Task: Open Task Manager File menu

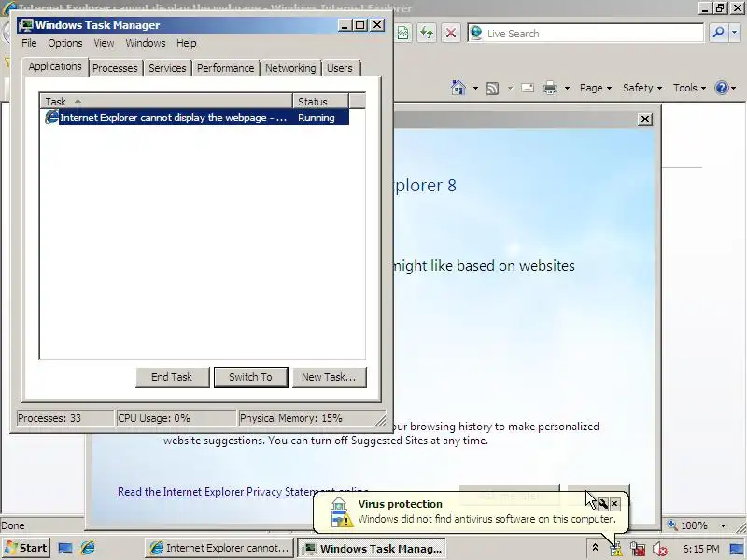Action: click(29, 43)
